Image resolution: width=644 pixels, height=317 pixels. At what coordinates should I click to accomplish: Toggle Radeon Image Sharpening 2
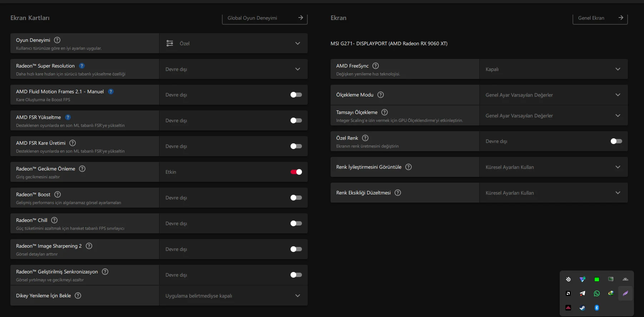(296, 249)
